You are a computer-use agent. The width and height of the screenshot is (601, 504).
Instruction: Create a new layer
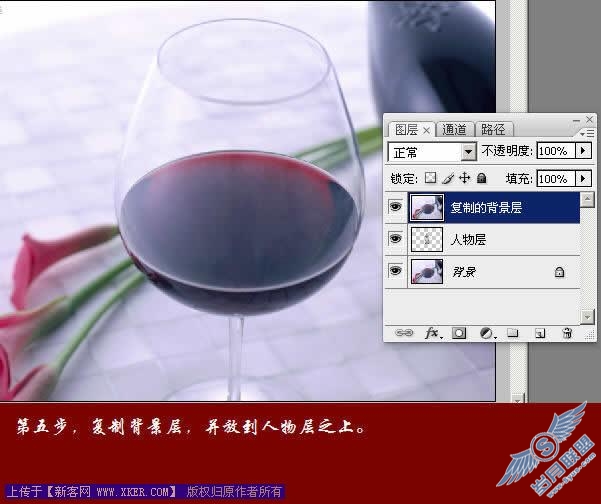point(540,333)
